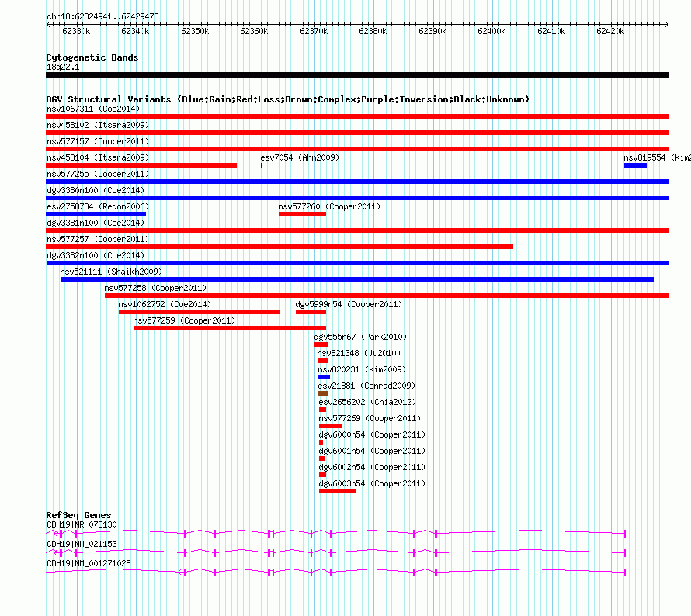
Task: Select the RefSeq Genes track title
Action: click(79, 515)
